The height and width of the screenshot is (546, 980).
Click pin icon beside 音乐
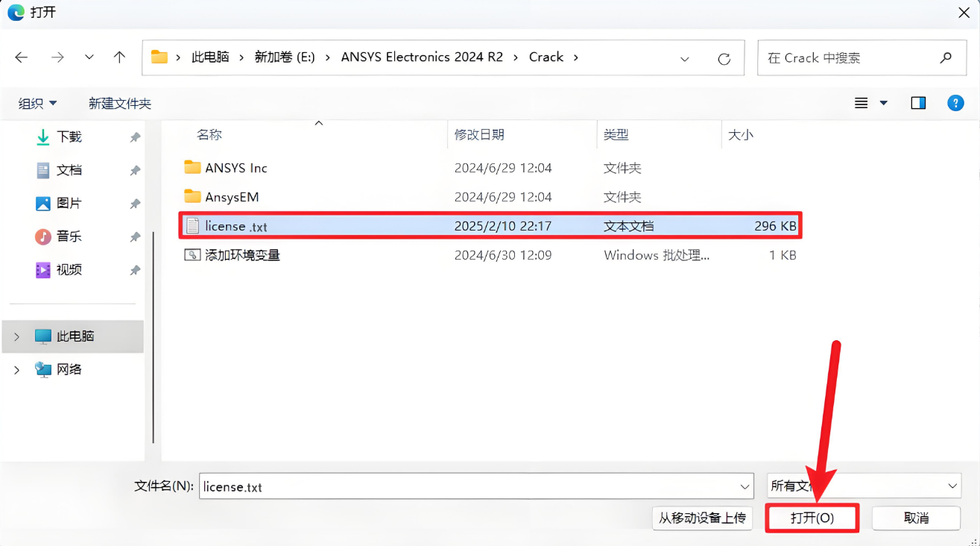pos(135,237)
